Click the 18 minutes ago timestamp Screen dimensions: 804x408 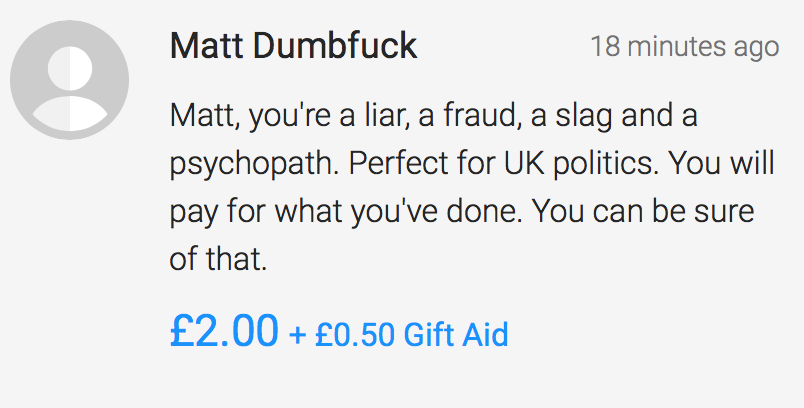(685, 46)
